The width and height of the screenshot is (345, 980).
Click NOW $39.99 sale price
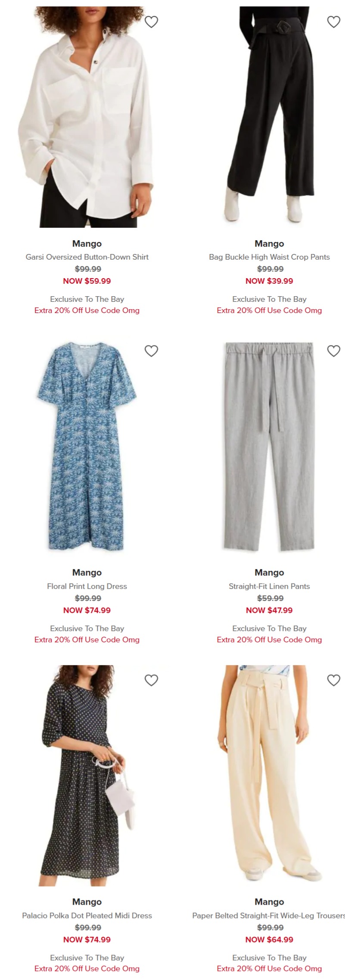269,281
